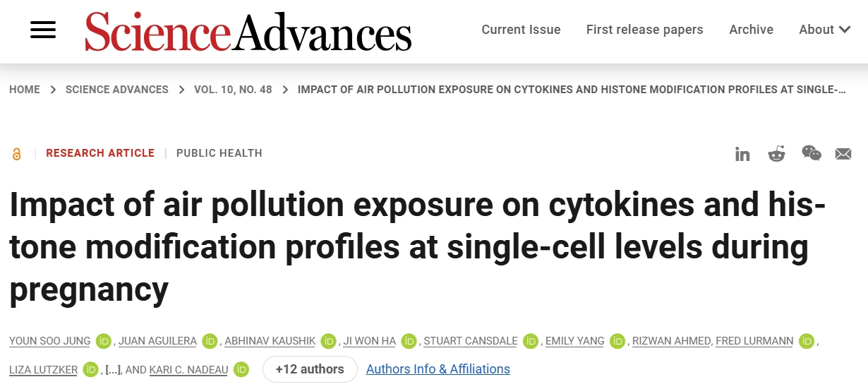Go to HOME breadcrumb
Viewport: 868px width, 389px height.
(x=25, y=90)
